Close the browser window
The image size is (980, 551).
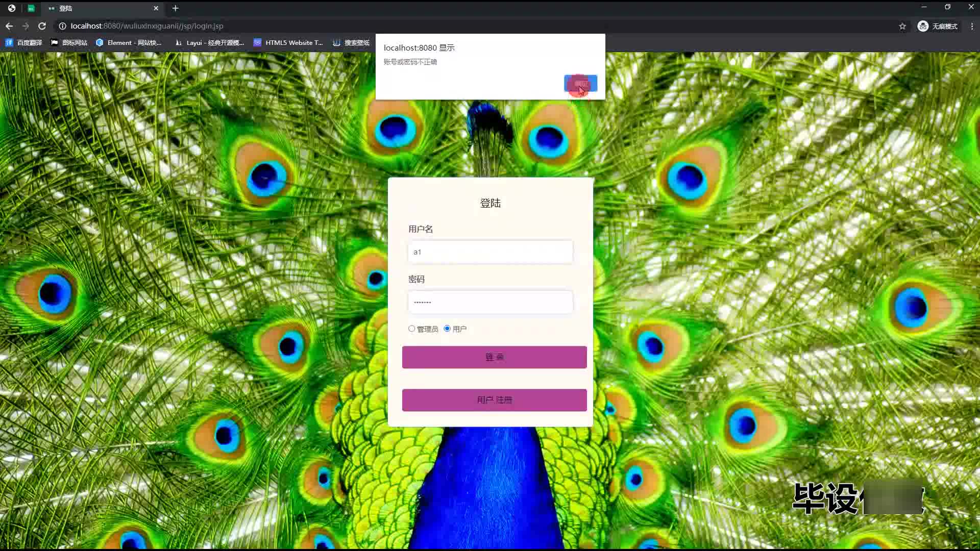pyautogui.click(x=971, y=7)
